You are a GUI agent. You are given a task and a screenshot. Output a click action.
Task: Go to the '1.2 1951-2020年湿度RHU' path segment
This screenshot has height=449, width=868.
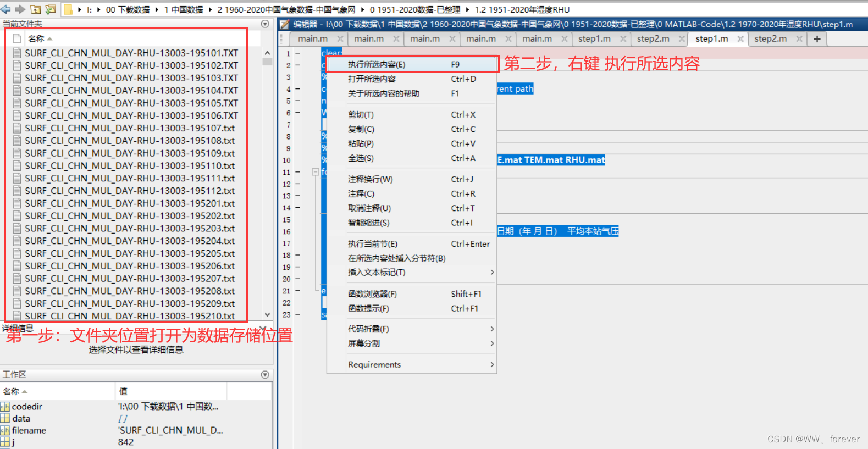[522, 10]
